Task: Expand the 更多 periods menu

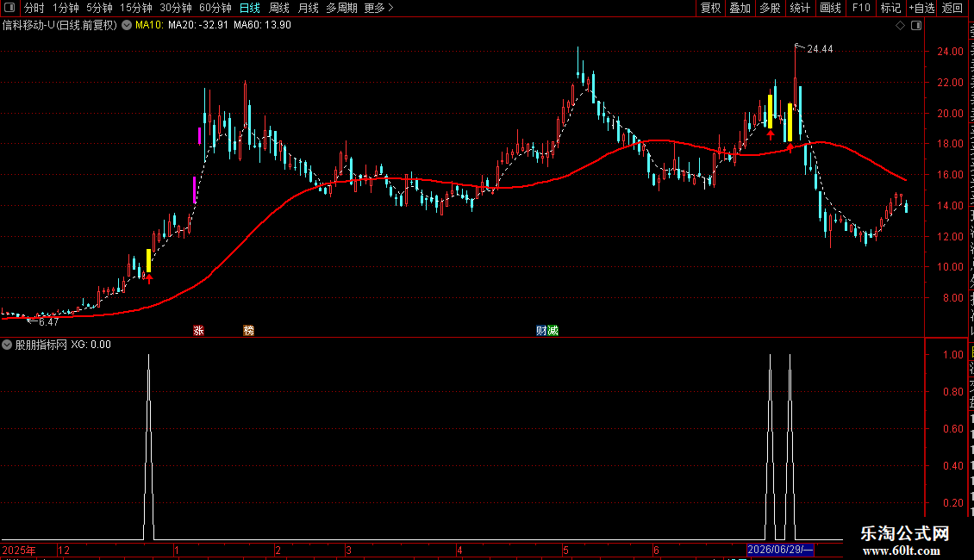Action: point(379,8)
